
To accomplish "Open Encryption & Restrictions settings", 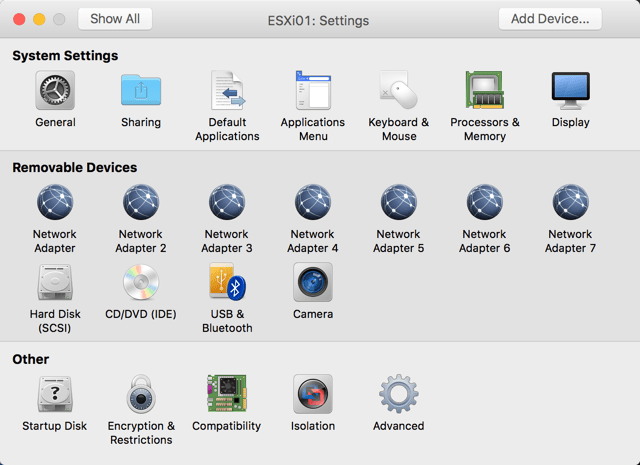I will pos(141,395).
